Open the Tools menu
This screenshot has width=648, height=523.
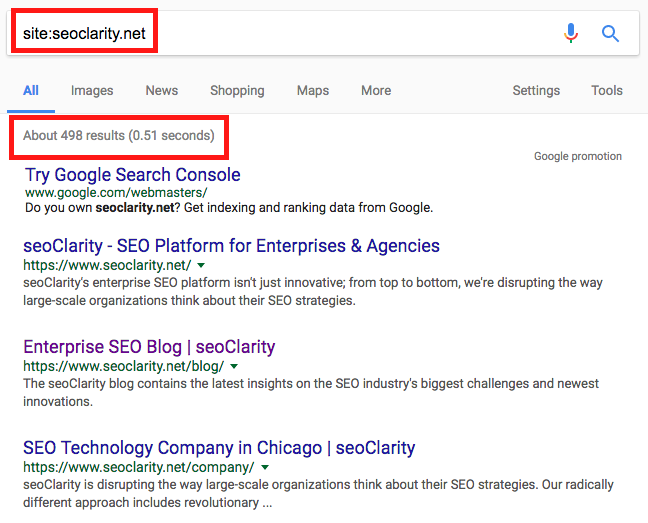tap(607, 90)
